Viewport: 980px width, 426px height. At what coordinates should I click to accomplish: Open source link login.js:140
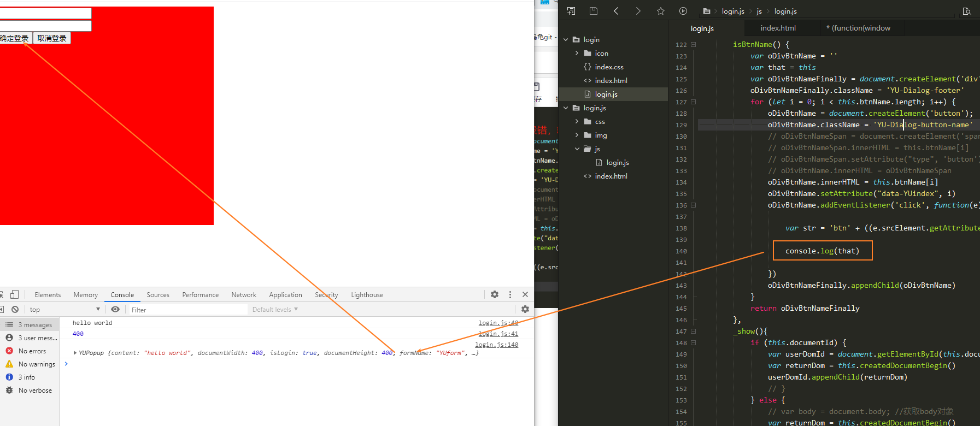pos(496,345)
